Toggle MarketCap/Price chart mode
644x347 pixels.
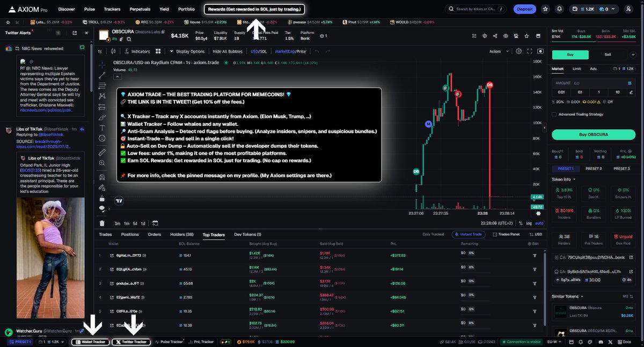pyautogui.click(x=290, y=52)
